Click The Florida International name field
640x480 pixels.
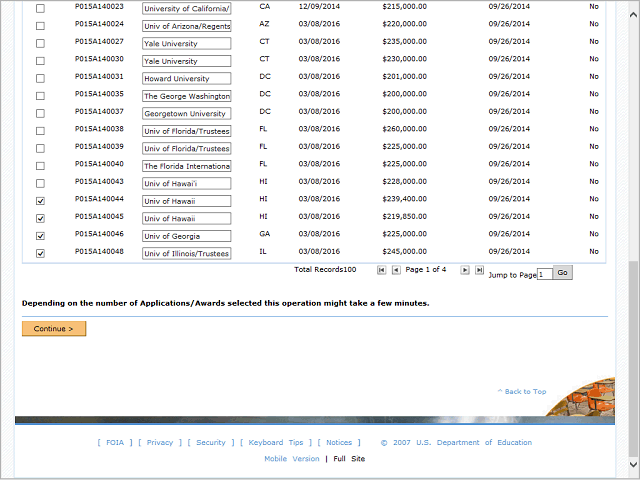pos(187,166)
